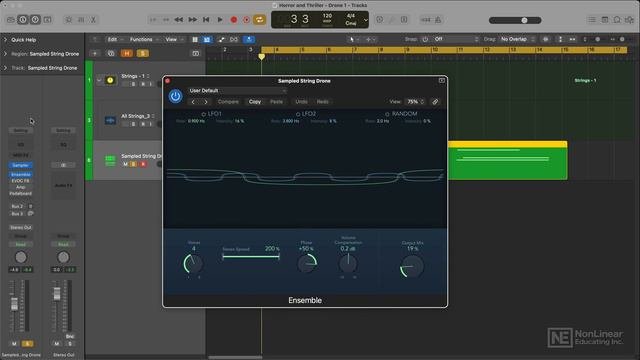Toggle the blue Catch Playhead button
640x360 pixels.
249,40
